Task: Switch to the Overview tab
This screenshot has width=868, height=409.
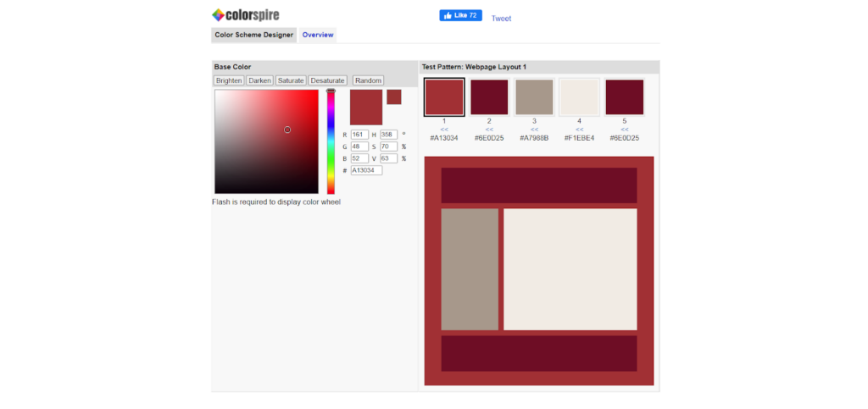Action: pyautogui.click(x=318, y=35)
